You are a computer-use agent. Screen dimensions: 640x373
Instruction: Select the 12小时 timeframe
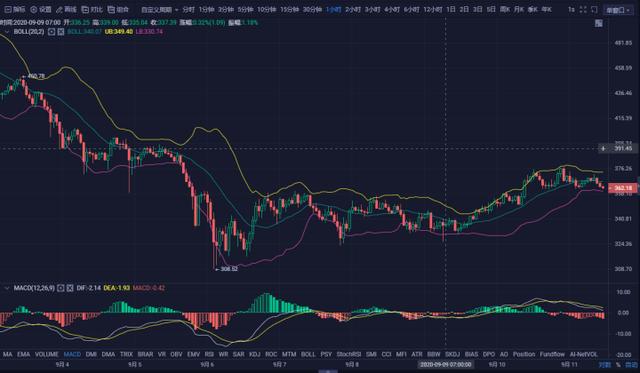click(433, 9)
